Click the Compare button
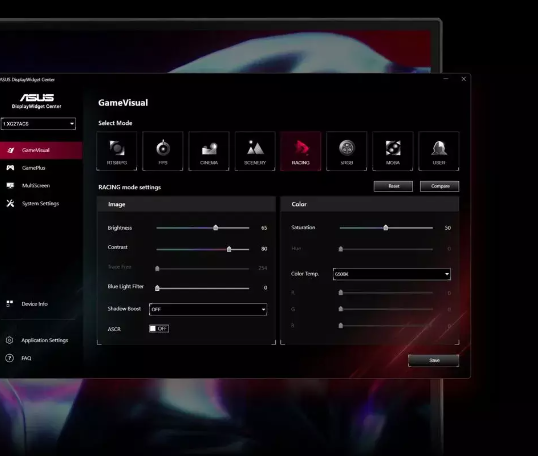538x456 pixels. [440, 186]
